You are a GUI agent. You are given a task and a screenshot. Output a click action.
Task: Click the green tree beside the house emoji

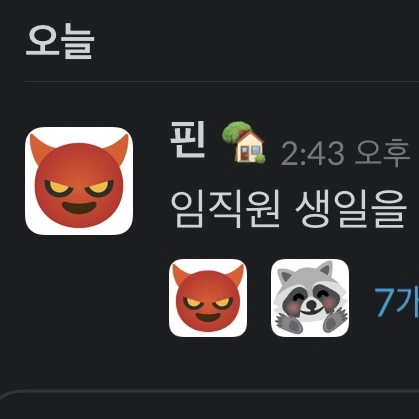236,131
